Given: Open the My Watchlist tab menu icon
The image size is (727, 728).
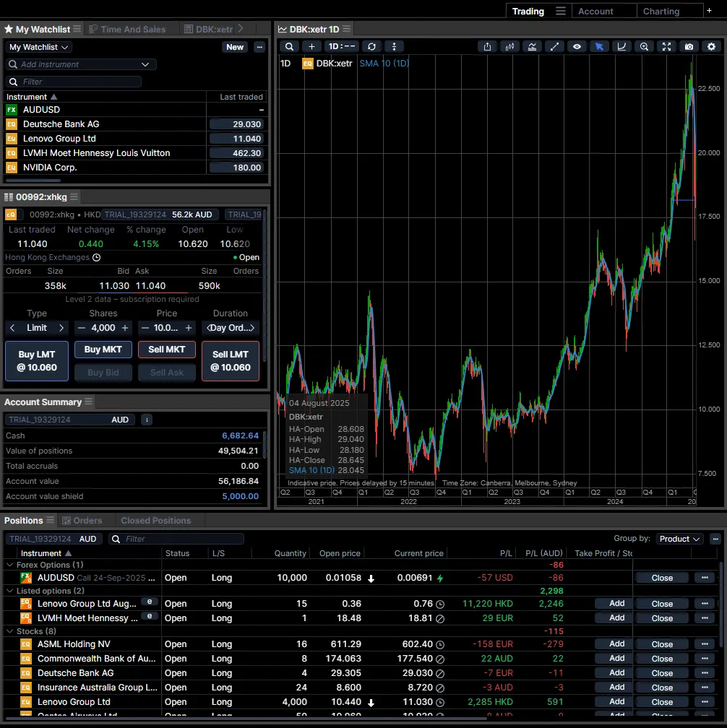Looking at the screenshot, I should (x=77, y=29).
